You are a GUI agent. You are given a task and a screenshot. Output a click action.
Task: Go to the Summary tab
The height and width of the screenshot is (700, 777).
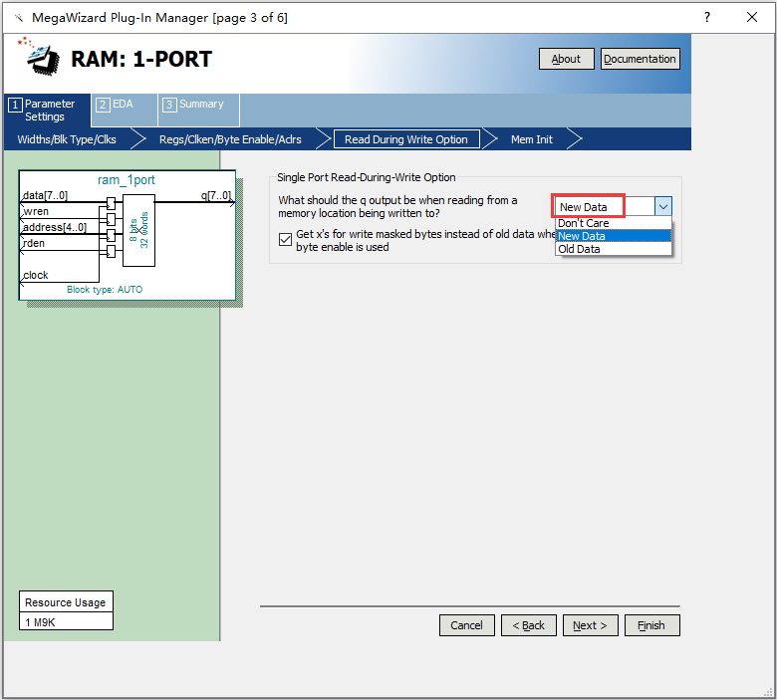point(198,110)
